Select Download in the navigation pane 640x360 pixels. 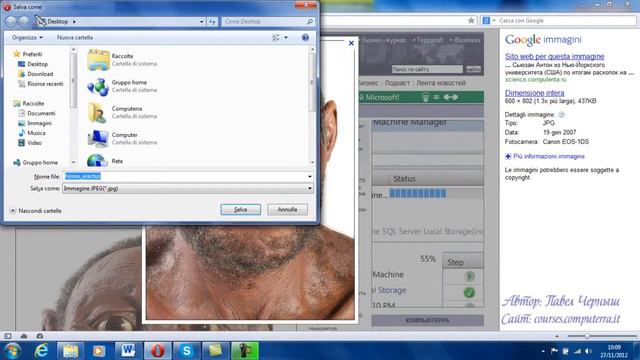(x=36, y=74)
